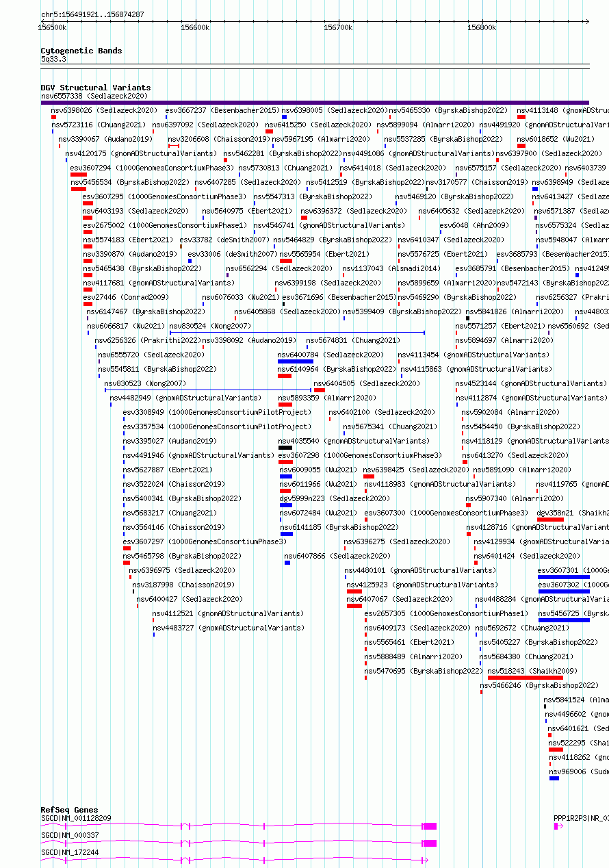Select variant esv33006 (deSmith2007)
Screen dimensions: 609x868
coord(233,254)
